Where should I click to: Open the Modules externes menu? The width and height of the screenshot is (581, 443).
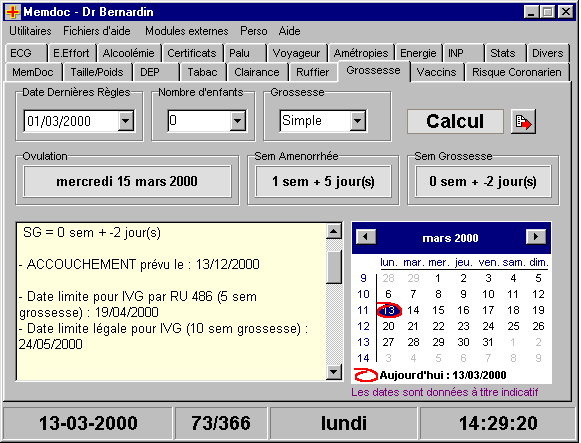tap(186, 31)
